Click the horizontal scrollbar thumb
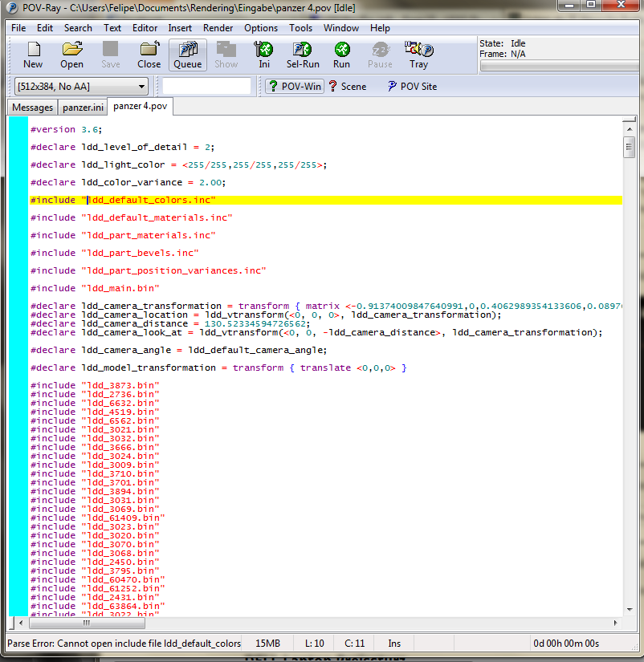 87,623
